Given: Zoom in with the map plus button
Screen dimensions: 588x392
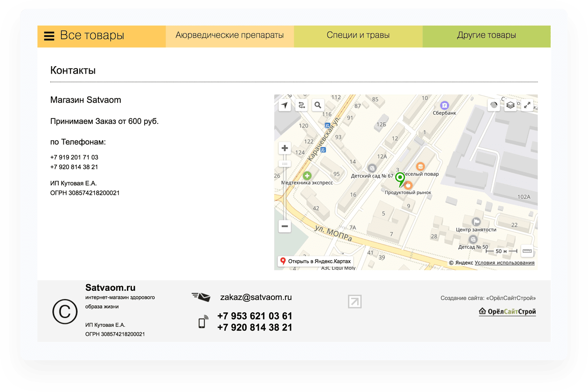Looking at the screenshot, I should coord(285,148).
